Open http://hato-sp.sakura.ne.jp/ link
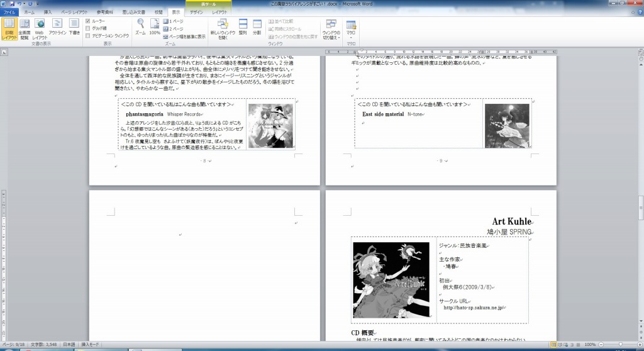The image size is (644, 351). pos(473,308)
